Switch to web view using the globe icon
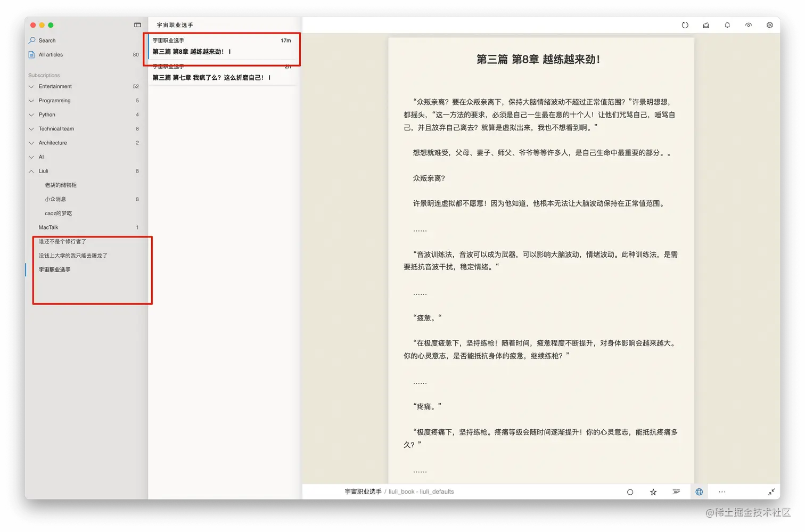This screenshot has height=532, width=805. click(x=699, y=492)
